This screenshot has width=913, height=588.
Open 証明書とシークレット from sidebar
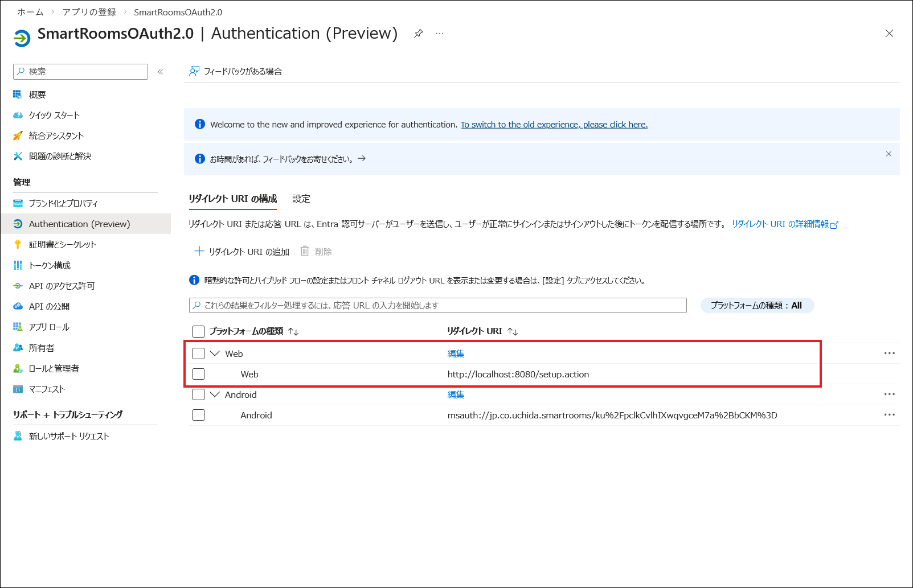(x=63, y=244)
